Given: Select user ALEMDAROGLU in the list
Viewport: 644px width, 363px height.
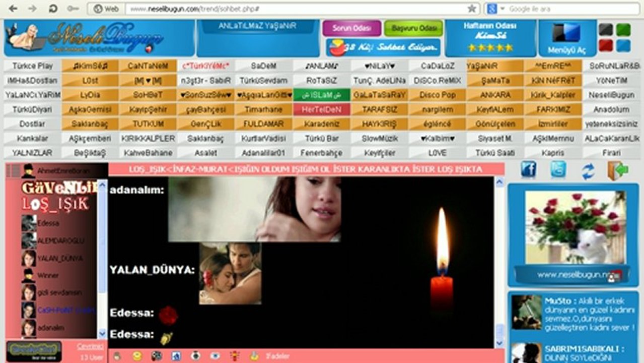Looking at the screenshot, I should [x=61, y=241].
